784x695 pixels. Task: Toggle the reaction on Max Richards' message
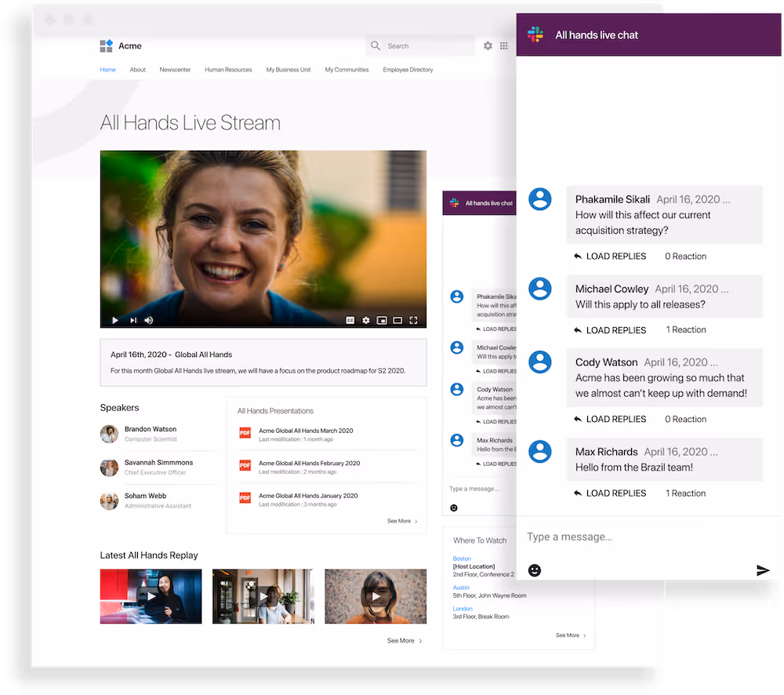(x=685, y=493)
